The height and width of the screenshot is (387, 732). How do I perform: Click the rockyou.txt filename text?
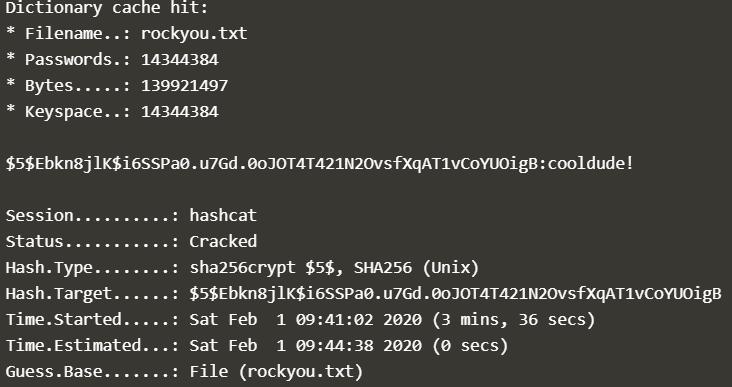coord(194,34)
